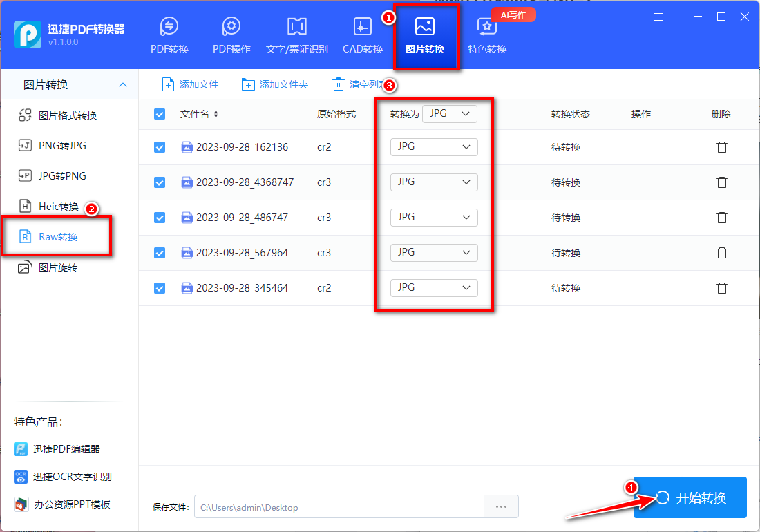Delete row 2023-09-28_486747 with trash icon
The image size is (760, 532).
click(722, 218)
